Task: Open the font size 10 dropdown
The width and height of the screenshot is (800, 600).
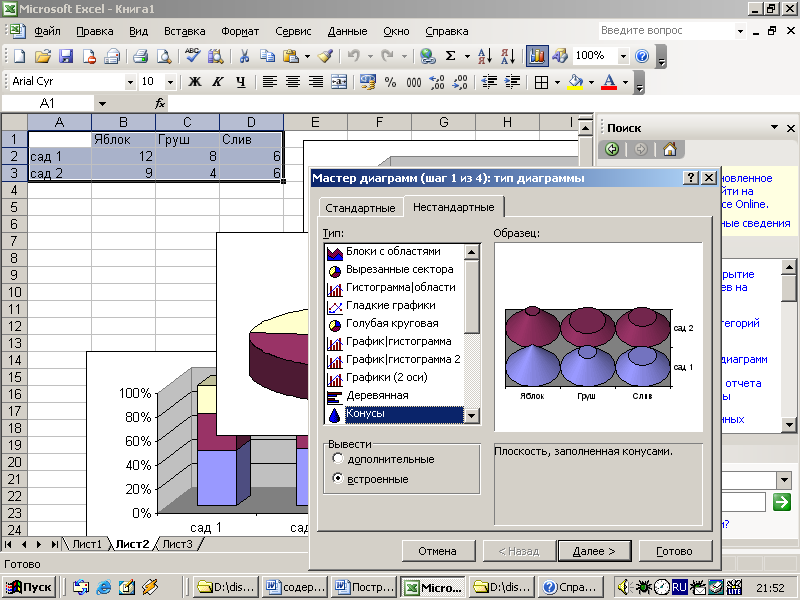Action: point(170,82)
